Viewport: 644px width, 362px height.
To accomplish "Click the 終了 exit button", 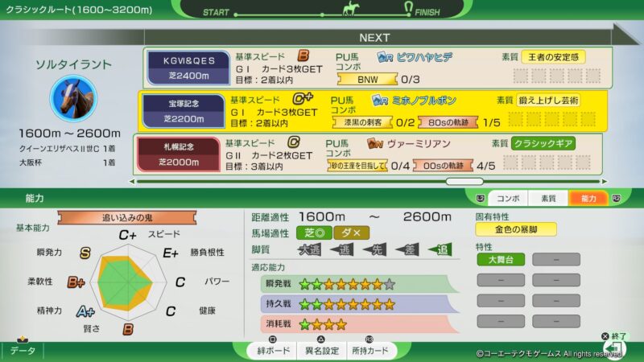I will coord(614,336).
